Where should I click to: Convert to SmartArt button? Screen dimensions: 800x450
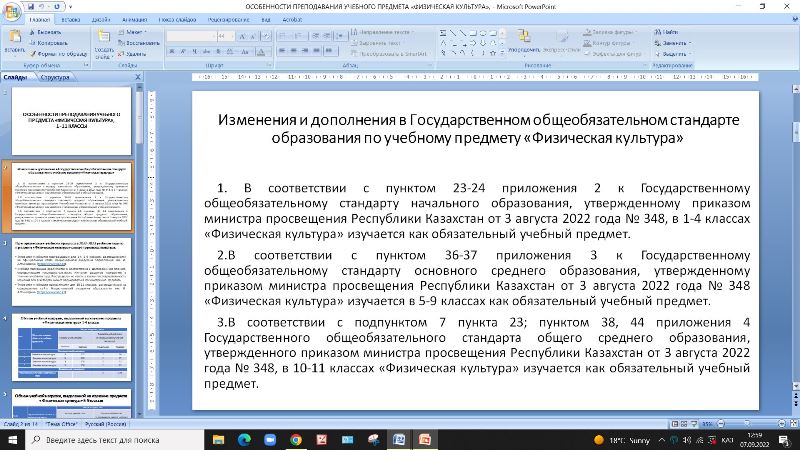click(x=390, y=54)
